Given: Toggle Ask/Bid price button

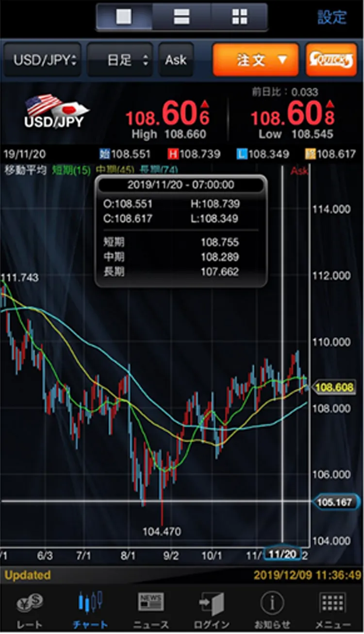Looking at the screenshot, I should click(x=176, y=60).
